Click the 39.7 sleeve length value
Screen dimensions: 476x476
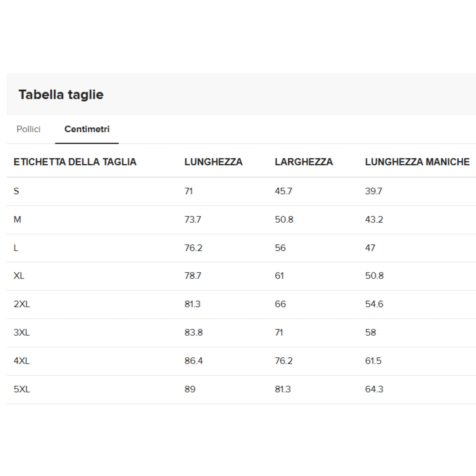(x=374, y=191)
